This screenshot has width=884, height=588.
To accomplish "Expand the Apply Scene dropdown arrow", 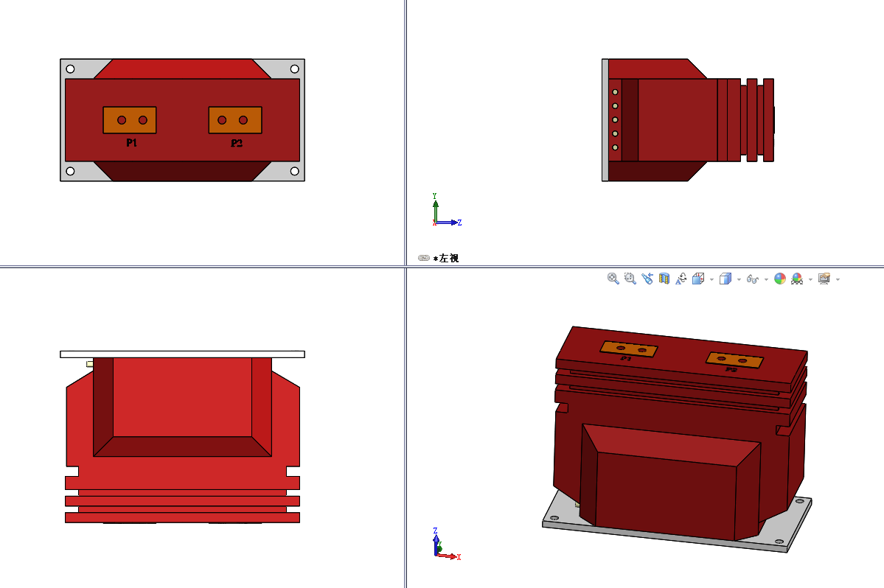I will (x=811, y=279).
